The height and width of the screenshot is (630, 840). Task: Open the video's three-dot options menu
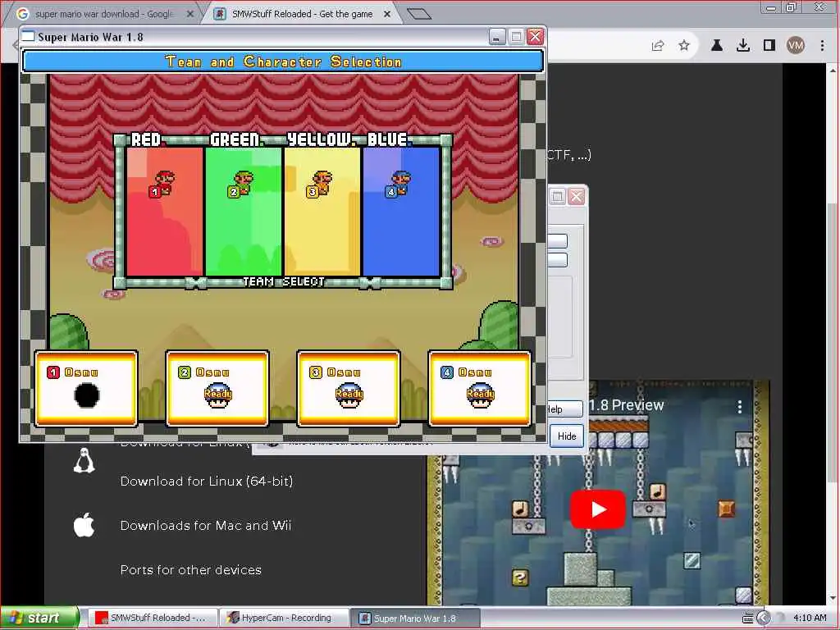point(740,407)
